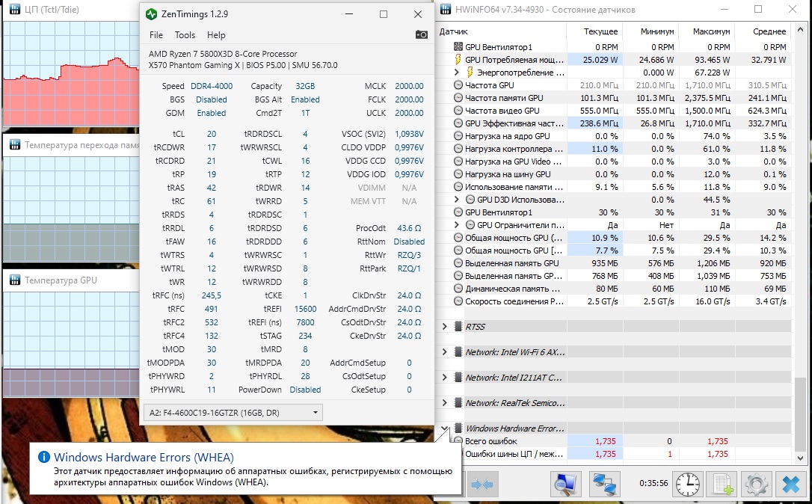Click graph icon of Температура GPU window
The image size is (812, 504).
tap(14, 280)
